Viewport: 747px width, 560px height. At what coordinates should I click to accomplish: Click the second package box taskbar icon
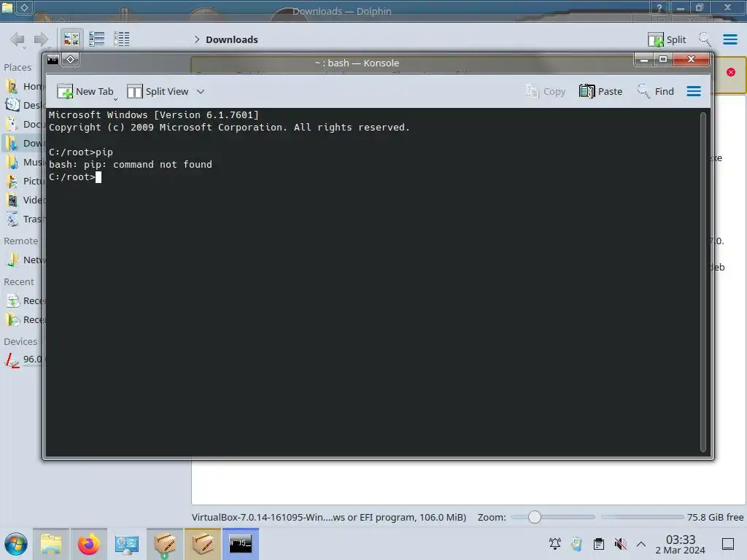tap(203, 544)
